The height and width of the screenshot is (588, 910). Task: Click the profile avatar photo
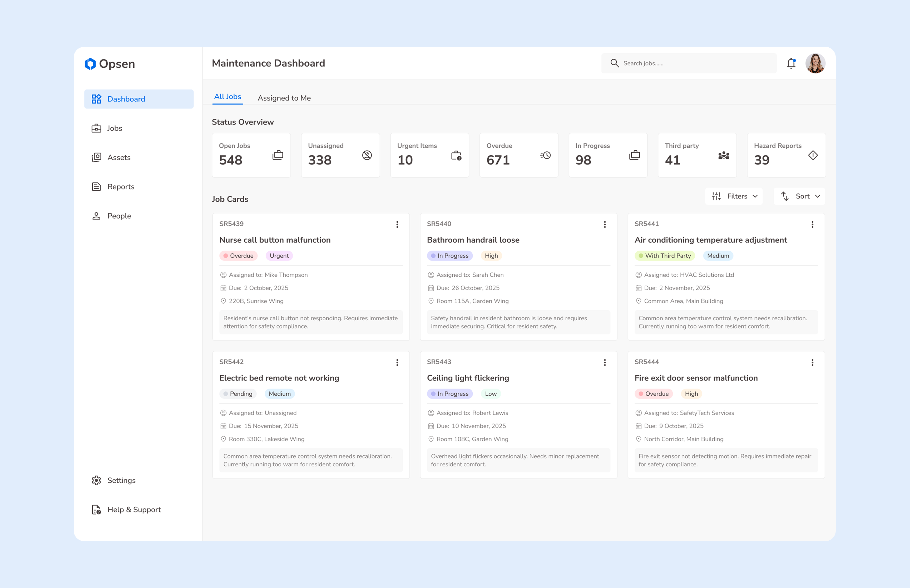click(x=816, y=63)
